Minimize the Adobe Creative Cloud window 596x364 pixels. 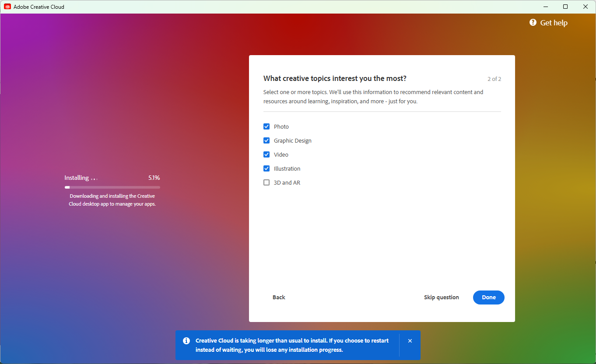coord(545,7)
